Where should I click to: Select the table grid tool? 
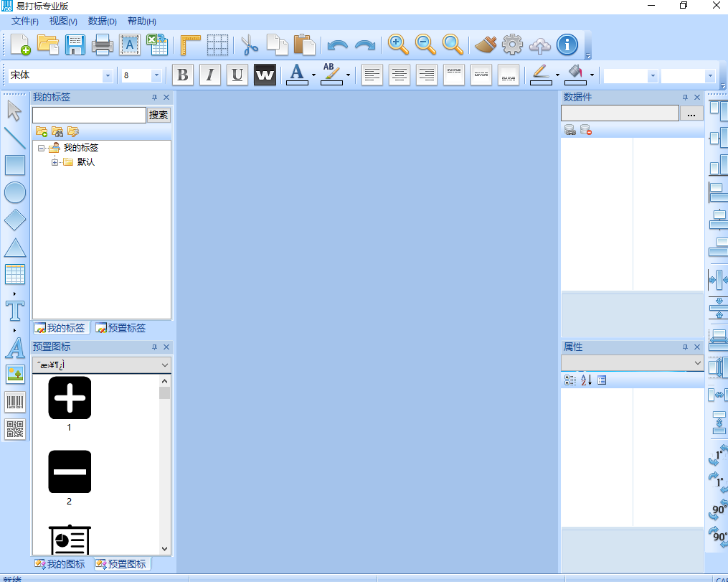click(x=15, y=274)
